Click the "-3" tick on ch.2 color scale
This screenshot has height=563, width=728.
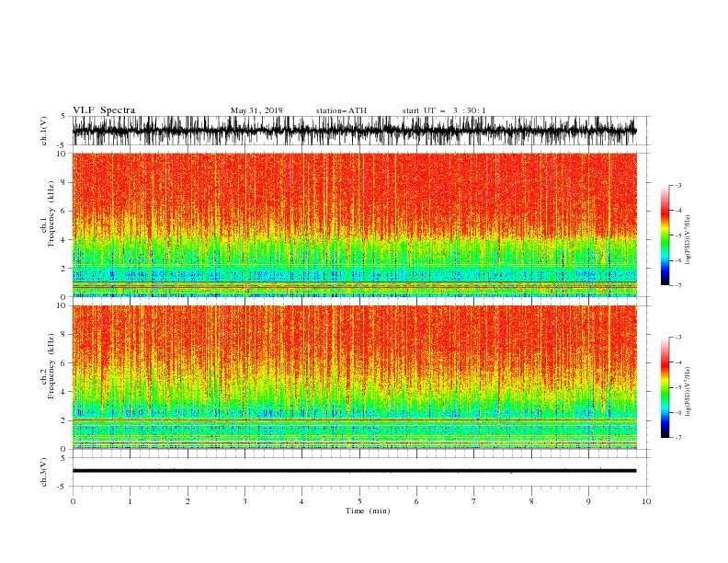[x=678, y=338]
